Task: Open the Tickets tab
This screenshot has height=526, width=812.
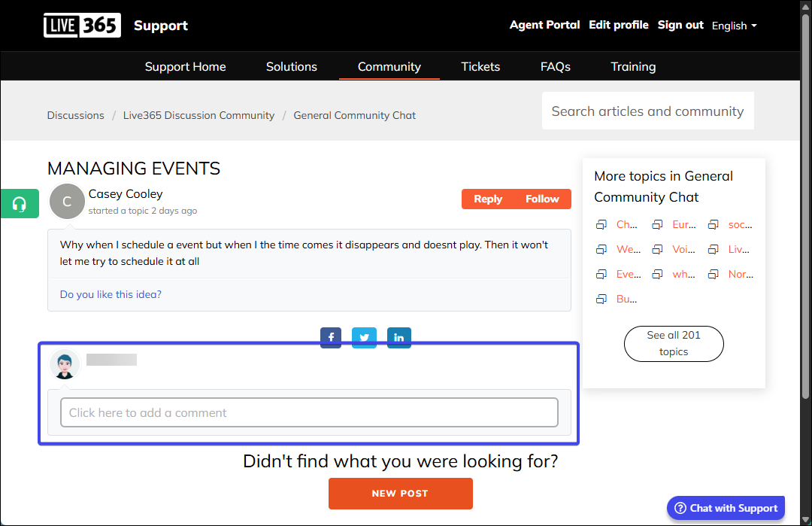Action: click(480, 66)
